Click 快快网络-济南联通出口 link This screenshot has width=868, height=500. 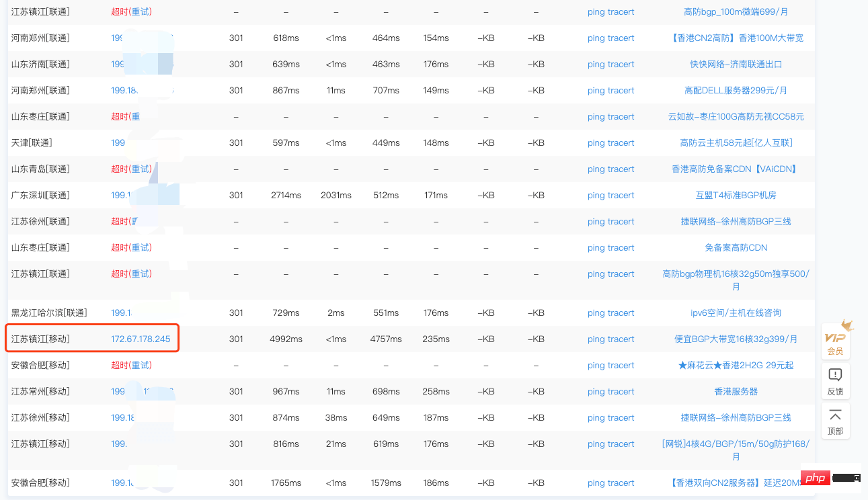click(736, 65)
